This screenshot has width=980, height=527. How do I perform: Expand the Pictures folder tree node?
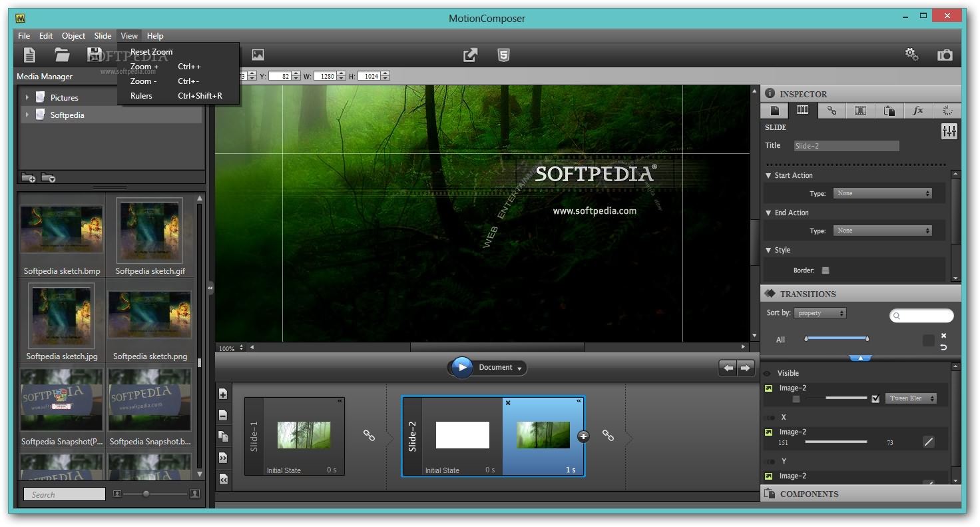(27, 97)
